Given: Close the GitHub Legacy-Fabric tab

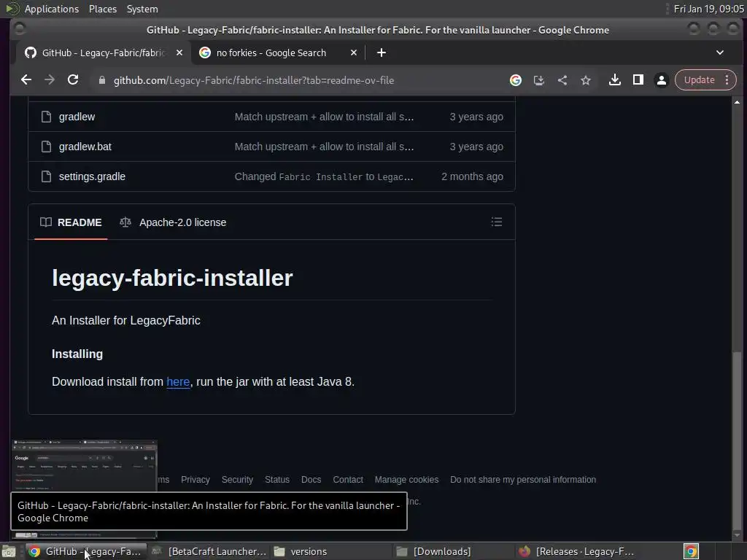Looking at the screenshot, I should (179, 52).
